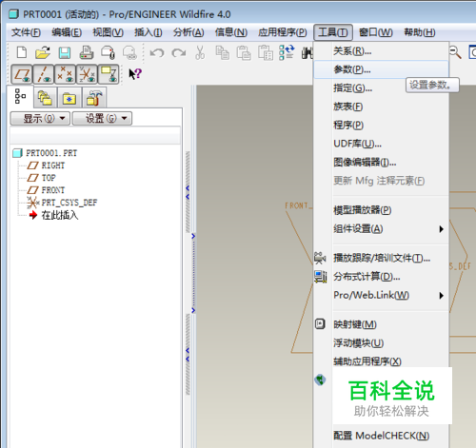Print with the printer toolbar icon
Screen dimensions: 476x448
86,52
